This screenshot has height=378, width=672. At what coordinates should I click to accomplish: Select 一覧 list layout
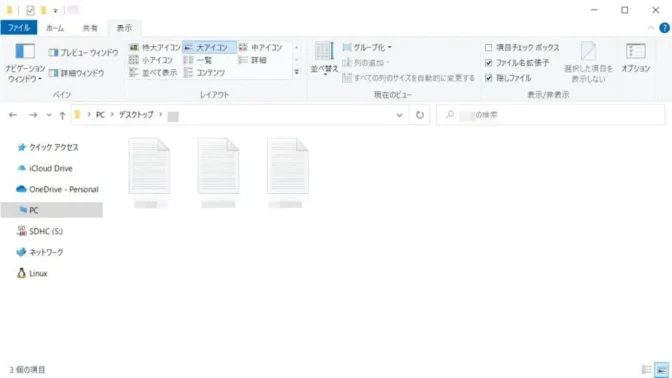198,60
